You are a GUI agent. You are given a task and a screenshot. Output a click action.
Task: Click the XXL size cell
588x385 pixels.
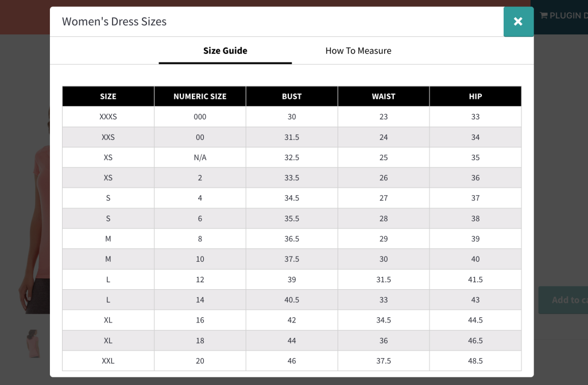(x=108, y=361)
